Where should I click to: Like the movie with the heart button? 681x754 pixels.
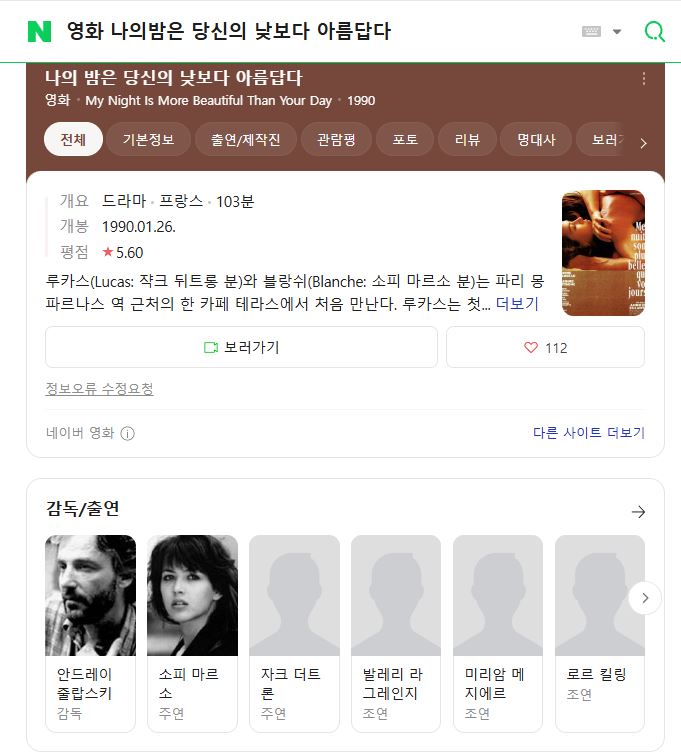coord(545,347)
